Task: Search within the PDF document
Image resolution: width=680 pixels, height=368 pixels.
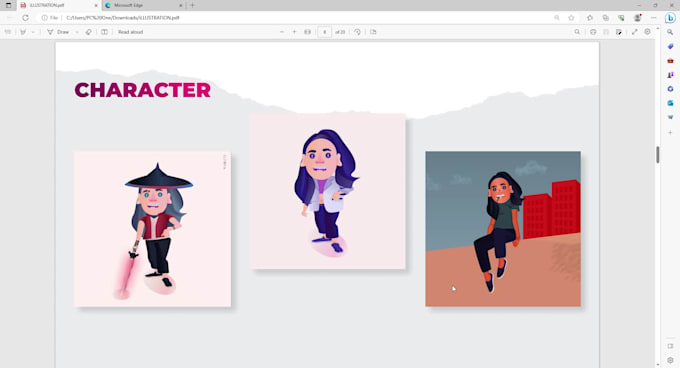Action: coord(577,32)
